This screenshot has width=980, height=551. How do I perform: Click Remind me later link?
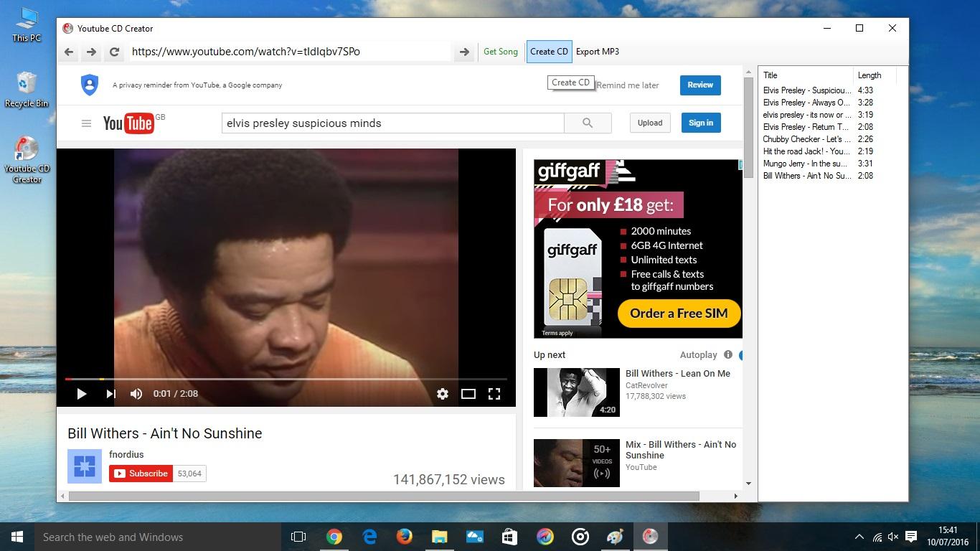click(x=628, y=85)
